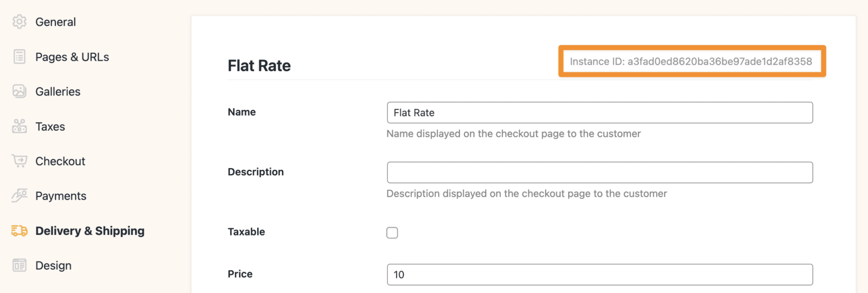Viewport: 868px width, 293px height.
Task: Open Checkout settings
Action: tap(60, 161)
